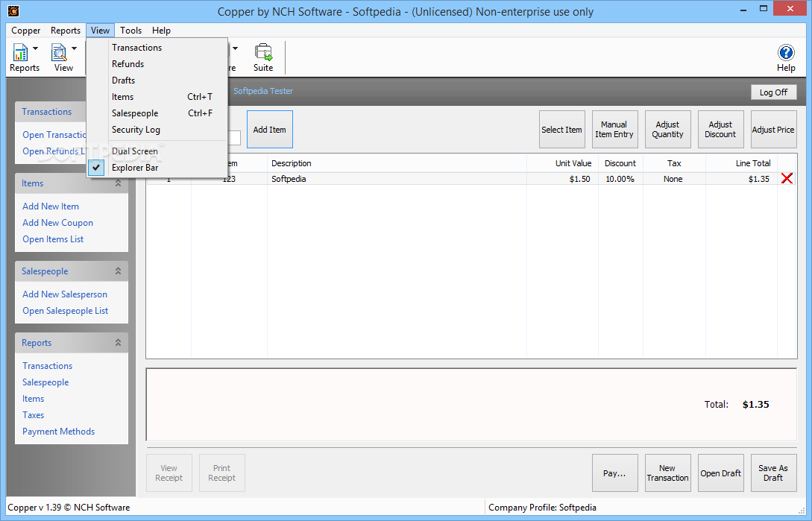This screenshot has height=521, width=812.
Task: Open the View toolbar dropdown arrow
Action: [x=74, y=48]
